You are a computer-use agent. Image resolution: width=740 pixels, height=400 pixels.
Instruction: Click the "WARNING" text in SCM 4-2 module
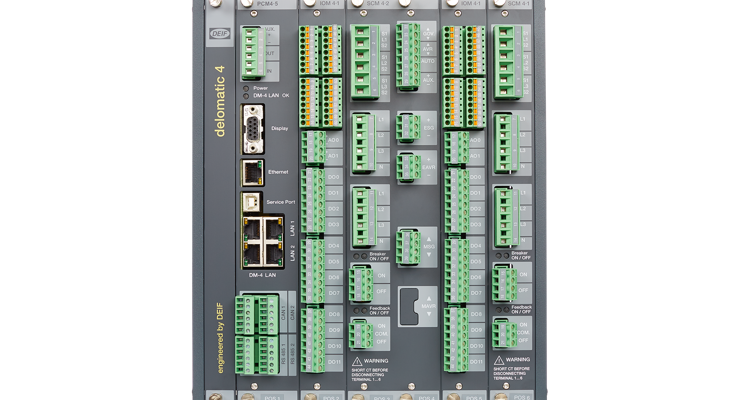[376, 361]
